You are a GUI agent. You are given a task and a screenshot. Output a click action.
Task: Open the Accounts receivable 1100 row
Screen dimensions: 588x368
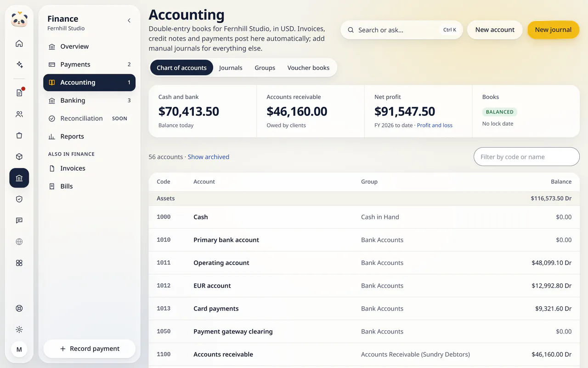pos(364,354)
